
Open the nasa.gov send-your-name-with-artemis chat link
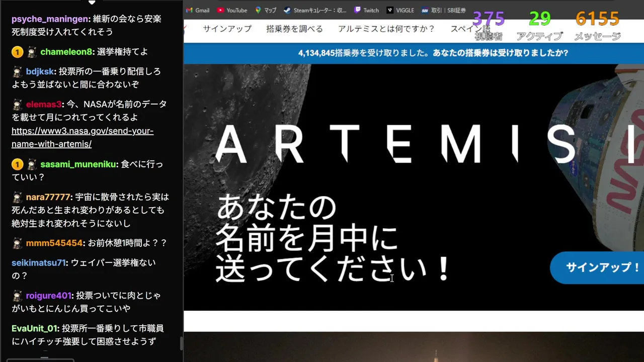coord(82,137)
